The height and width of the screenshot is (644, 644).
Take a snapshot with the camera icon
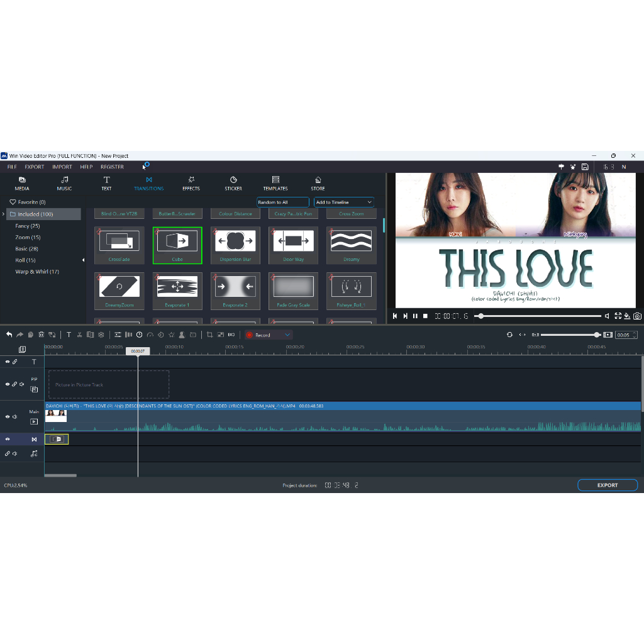pos(637,316)
